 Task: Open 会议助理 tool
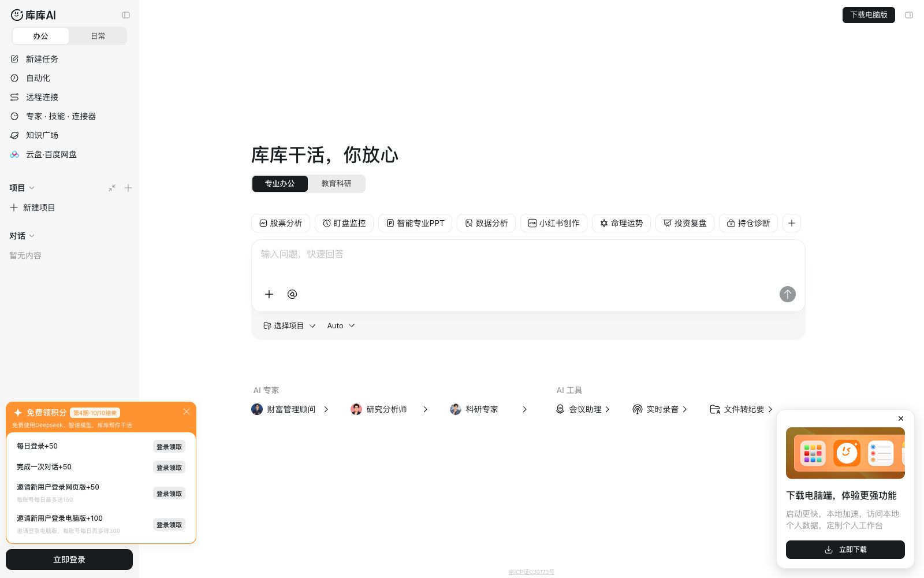point(583,409)
